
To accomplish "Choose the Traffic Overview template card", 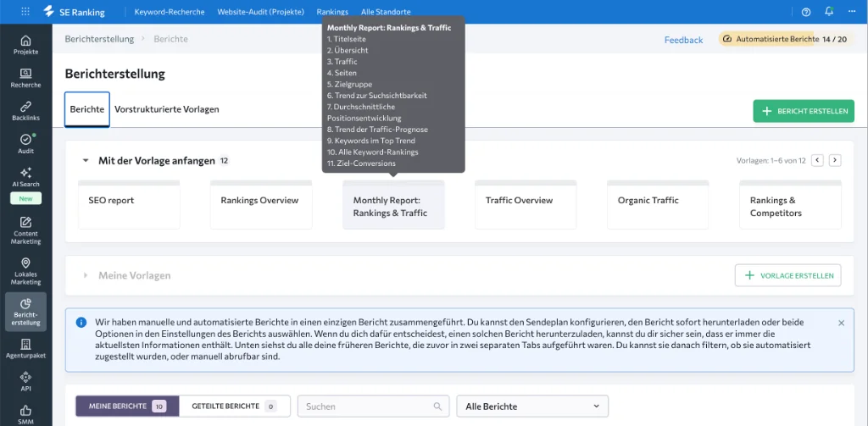I will coord(526,205).
